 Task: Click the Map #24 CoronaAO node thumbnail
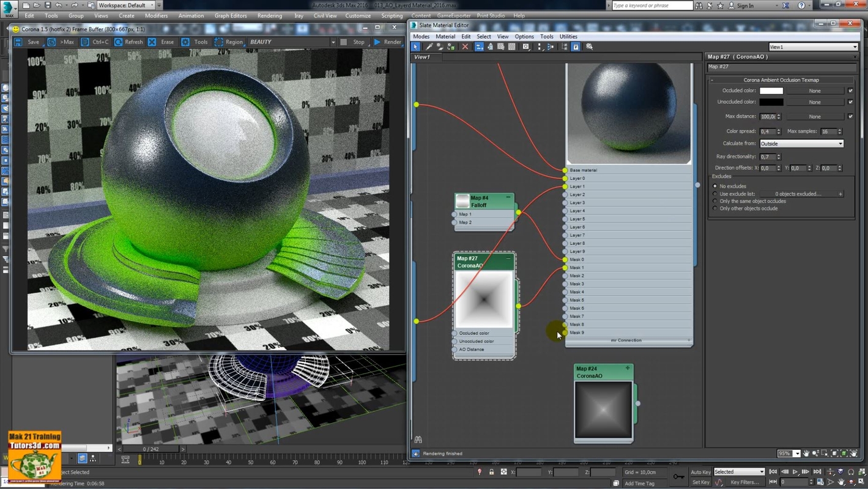pos(603,410)
